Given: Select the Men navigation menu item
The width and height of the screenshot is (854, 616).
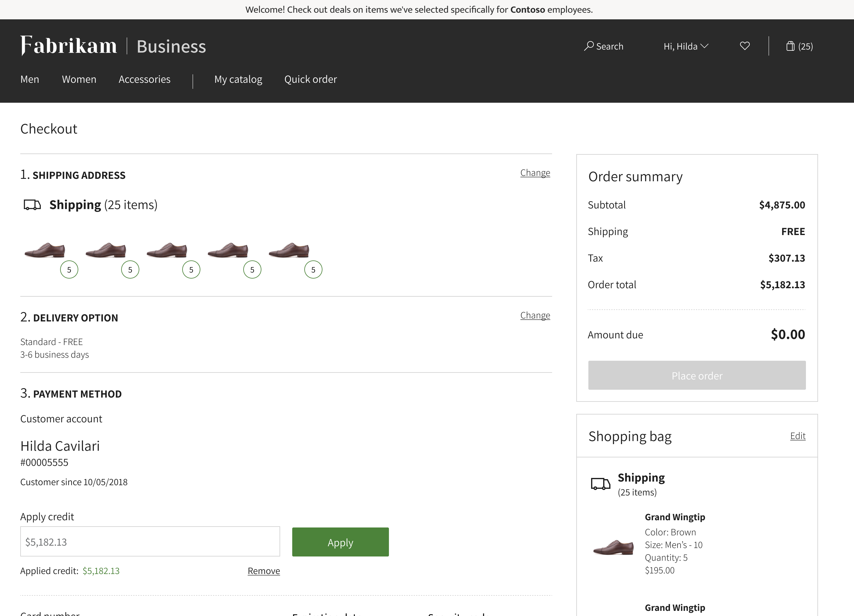Looking at the screenshot, I should pos(30,79).
